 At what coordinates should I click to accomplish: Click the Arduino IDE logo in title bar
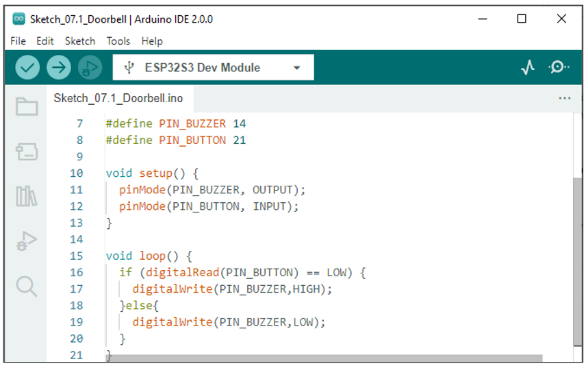[18, 19]
